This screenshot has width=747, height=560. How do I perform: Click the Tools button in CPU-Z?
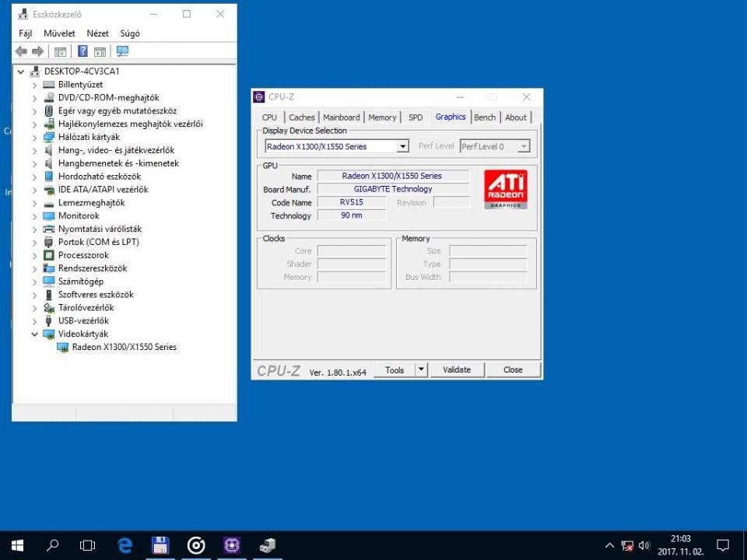coord(395,370)
